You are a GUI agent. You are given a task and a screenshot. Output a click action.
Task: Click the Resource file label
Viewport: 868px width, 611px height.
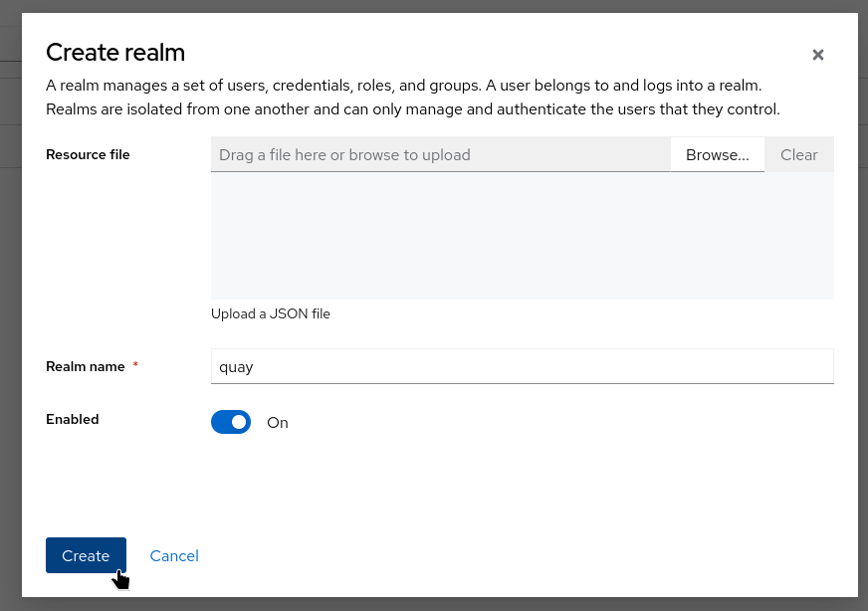click(88, 154)
